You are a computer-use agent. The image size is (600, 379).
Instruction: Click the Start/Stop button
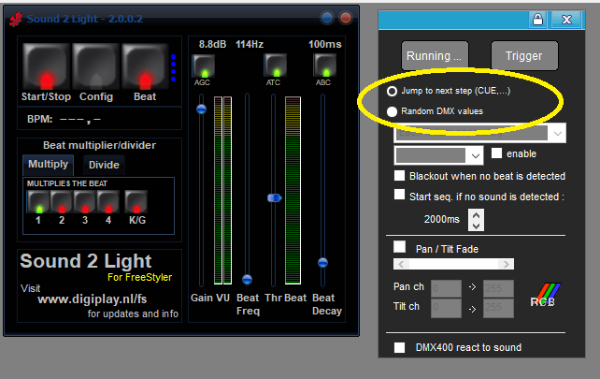(x=46, y=67)
